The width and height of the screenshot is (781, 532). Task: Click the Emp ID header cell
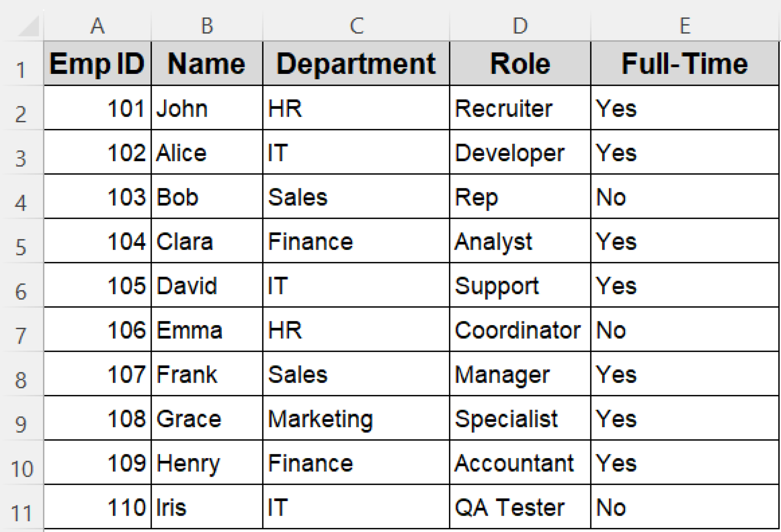pos(97,63)
